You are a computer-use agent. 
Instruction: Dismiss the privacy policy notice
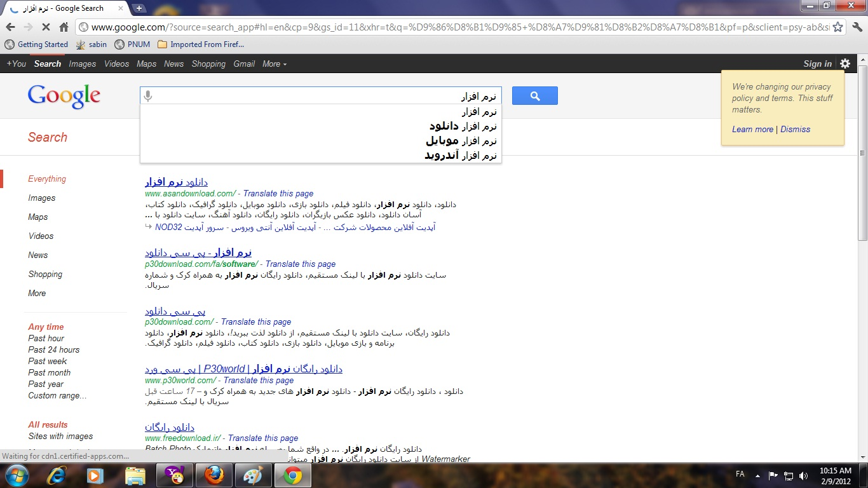coord(796,129)
